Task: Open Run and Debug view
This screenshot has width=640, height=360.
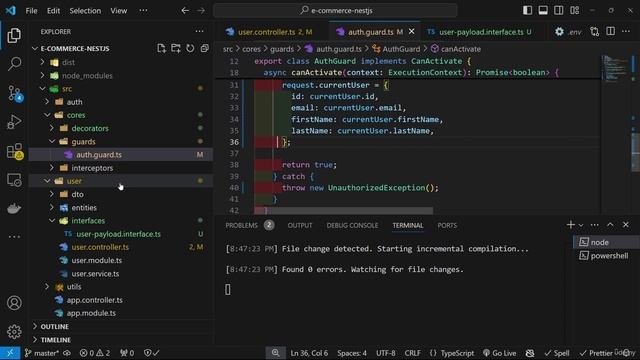Action: click(14, 122)
